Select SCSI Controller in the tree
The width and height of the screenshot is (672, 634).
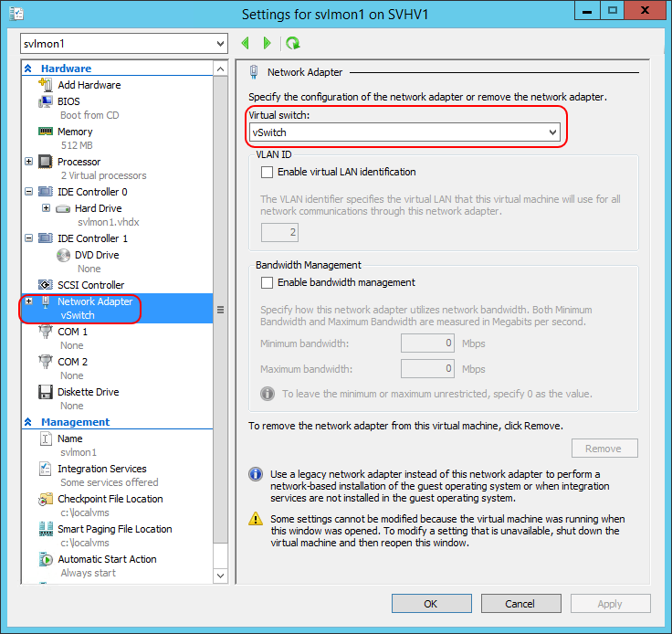click(91, 285)
